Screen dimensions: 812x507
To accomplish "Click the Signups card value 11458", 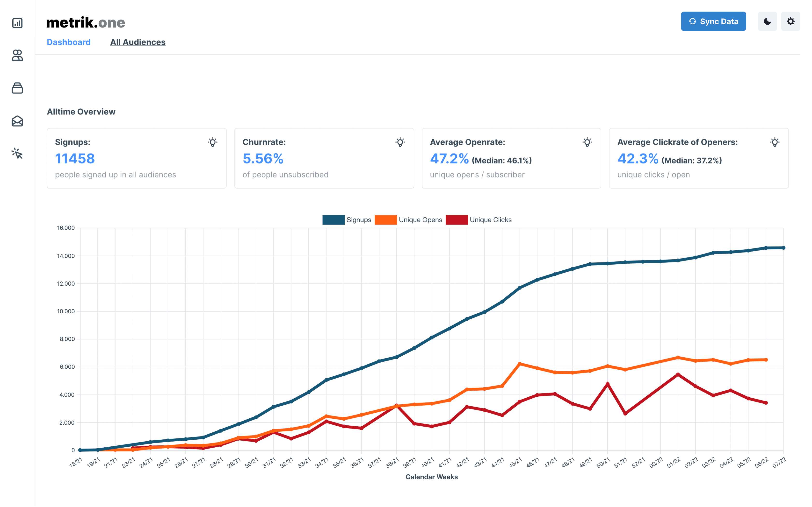I will (x=75, y=159).
